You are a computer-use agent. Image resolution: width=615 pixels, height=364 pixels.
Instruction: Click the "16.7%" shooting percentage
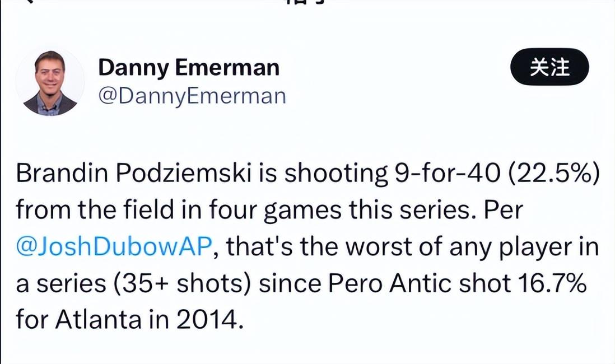tap(548, 284)
